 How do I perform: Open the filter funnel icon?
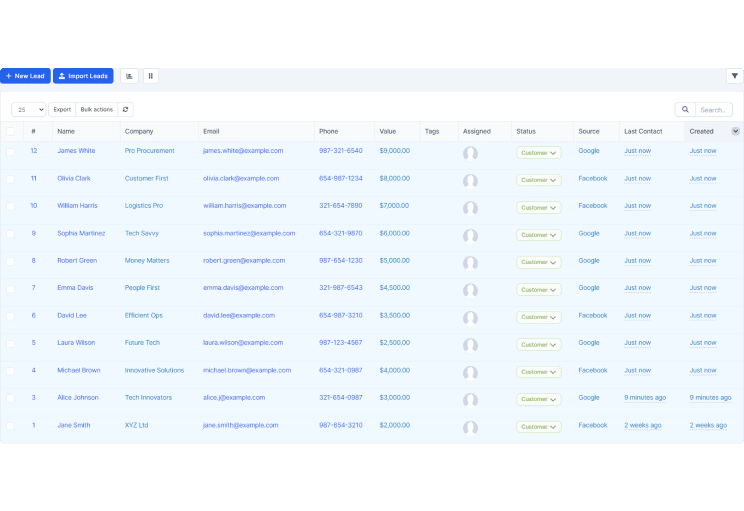click(x=735, y=76)
